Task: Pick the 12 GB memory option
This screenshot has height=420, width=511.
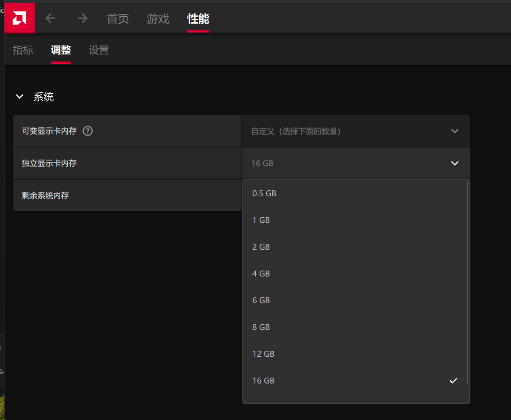Action: (x=354, y=354)
